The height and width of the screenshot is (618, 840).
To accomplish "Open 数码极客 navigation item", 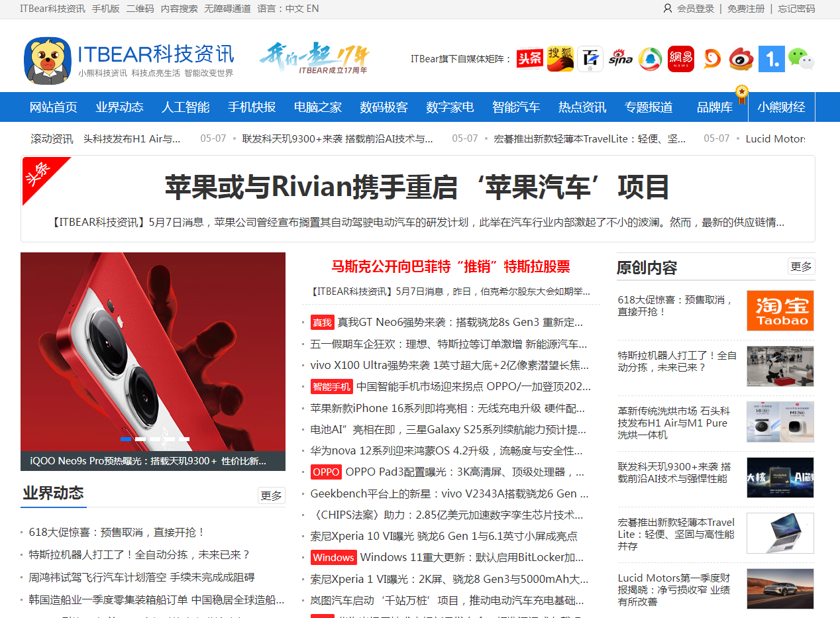I will point(384,107).
